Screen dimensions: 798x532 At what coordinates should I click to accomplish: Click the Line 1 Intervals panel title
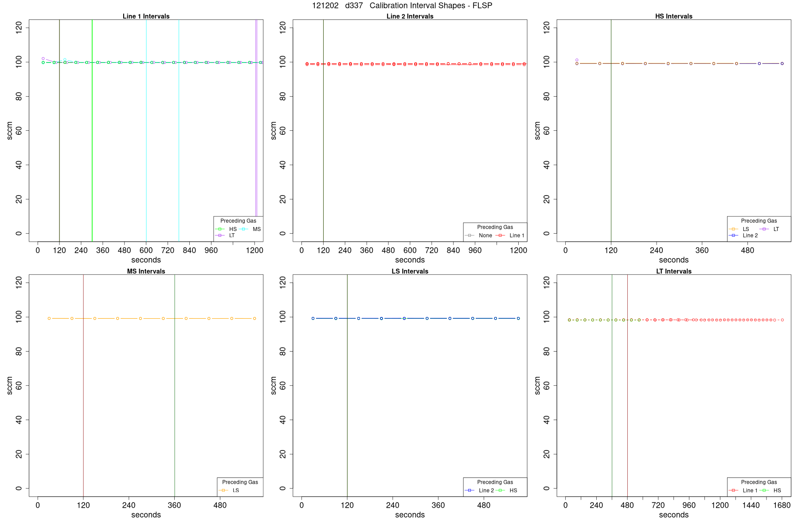(x=146, y=16)
